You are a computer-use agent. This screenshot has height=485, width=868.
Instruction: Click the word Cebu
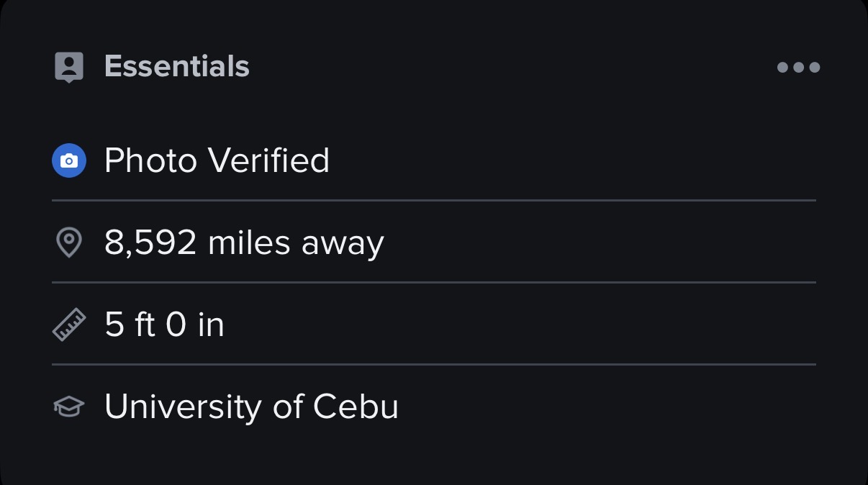click(x=356, y=407)
